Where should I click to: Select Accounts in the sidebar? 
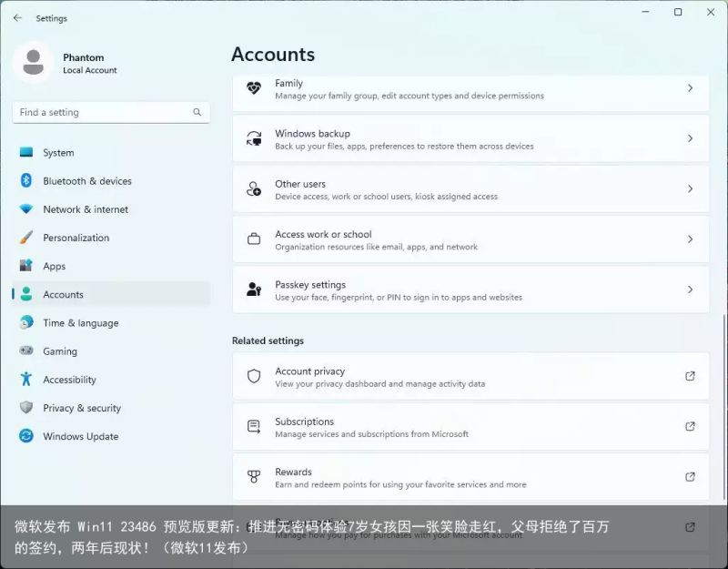coord(111,294)
